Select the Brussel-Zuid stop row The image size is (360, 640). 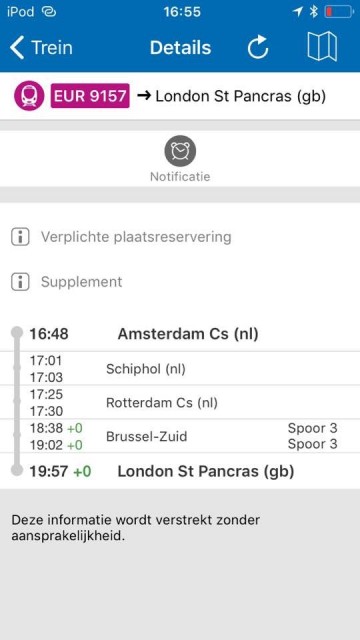180,436
